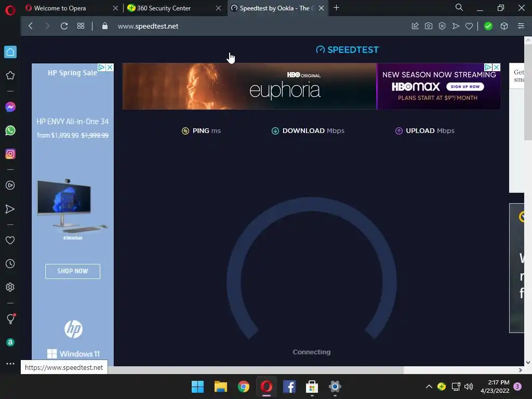Open the extensions cube icon

pyautogui.click(x=504, y=26)
